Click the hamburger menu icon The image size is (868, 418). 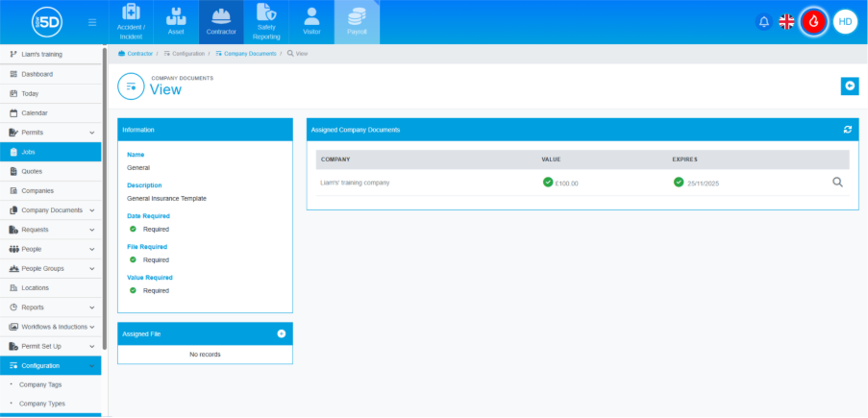point(92,22)
